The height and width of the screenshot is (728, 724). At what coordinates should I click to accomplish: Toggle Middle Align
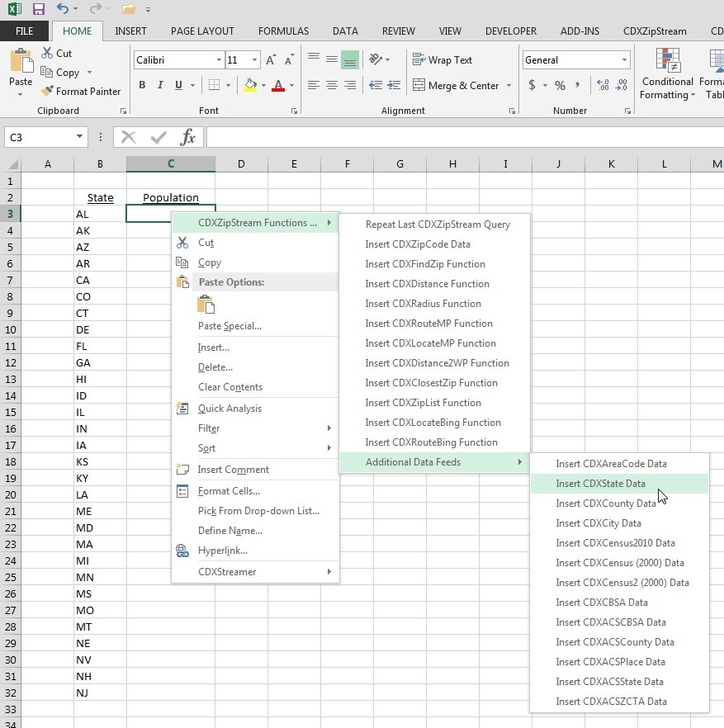(x=332, y=59)
